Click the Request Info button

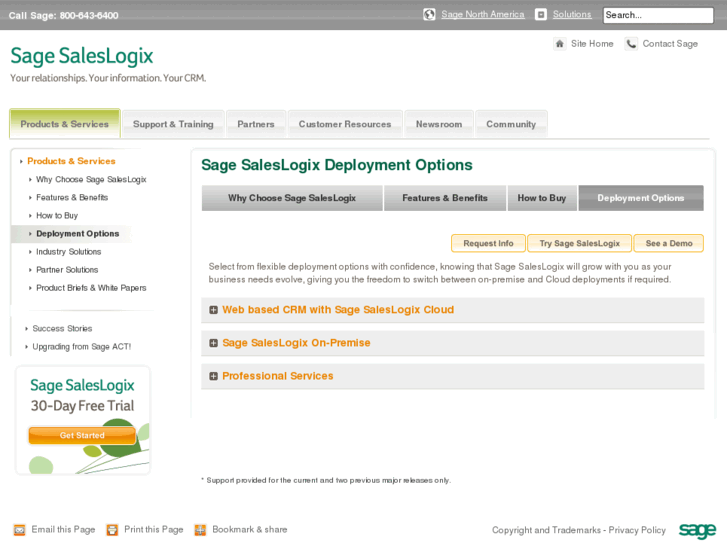click(488, 244)
